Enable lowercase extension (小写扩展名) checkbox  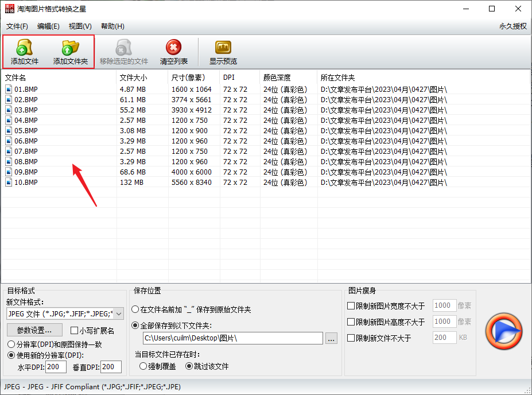point(74,331)
